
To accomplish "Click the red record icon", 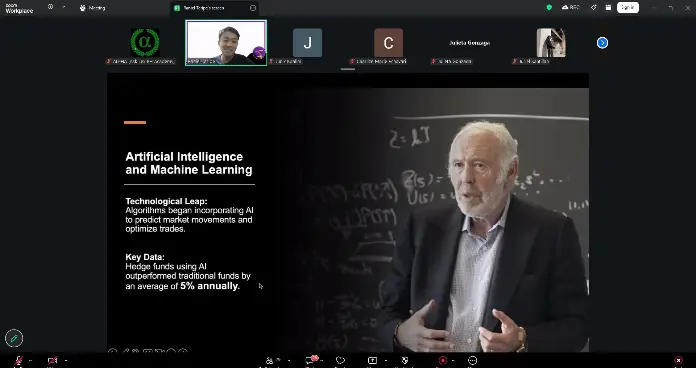I will coord(443,360).
